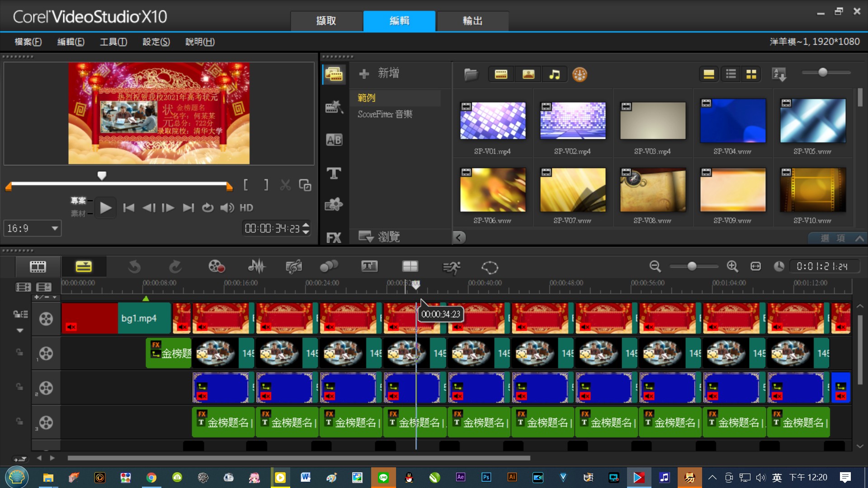Click the 瀏覽 browse button
The width and height of the screenshot is (868, 488).
pos(379,236)
